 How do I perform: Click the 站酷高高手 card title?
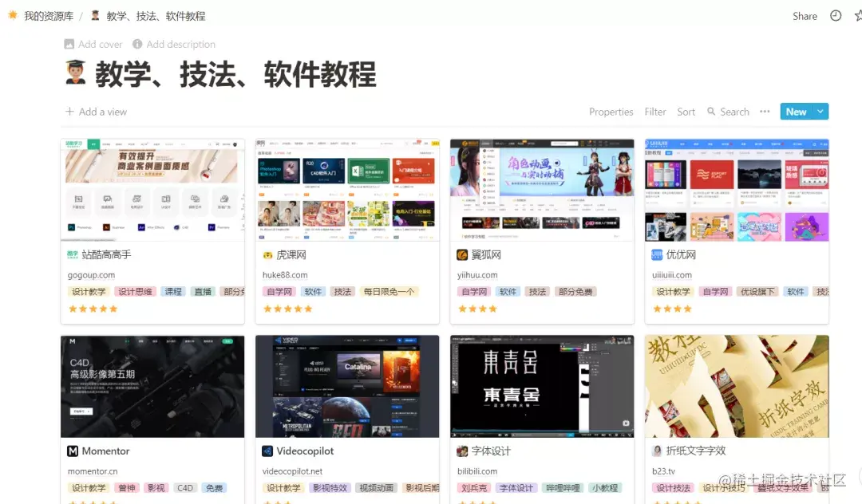tap(107, 254)
